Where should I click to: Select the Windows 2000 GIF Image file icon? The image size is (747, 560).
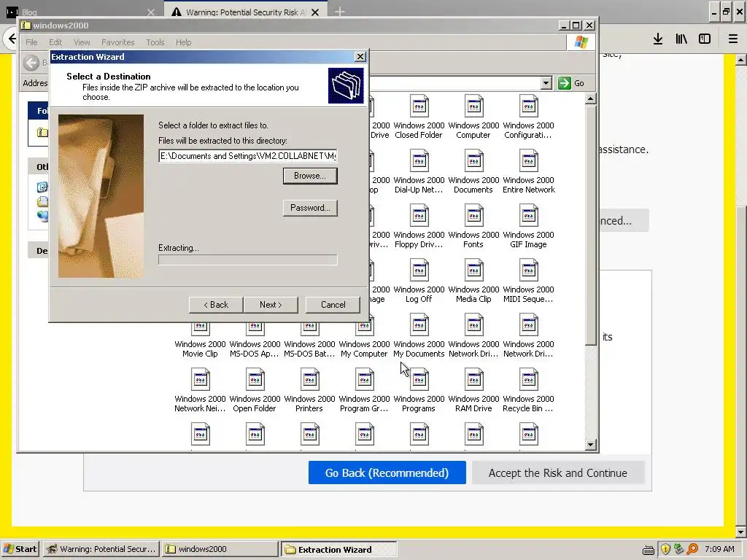(x=528, y=216)
